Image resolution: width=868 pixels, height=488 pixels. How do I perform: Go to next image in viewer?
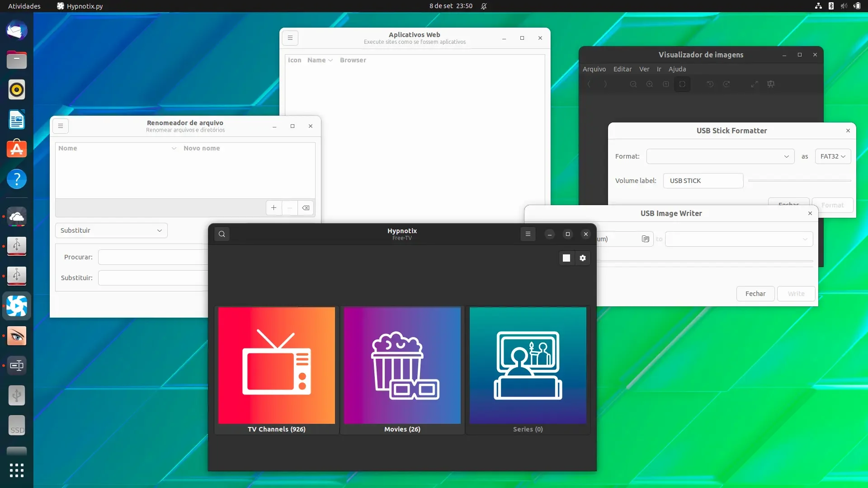coord(605,84)
